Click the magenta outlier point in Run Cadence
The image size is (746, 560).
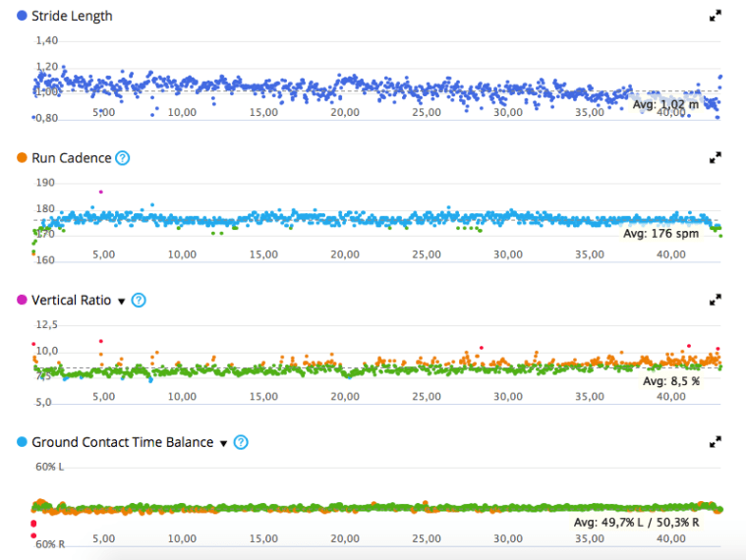100,192
